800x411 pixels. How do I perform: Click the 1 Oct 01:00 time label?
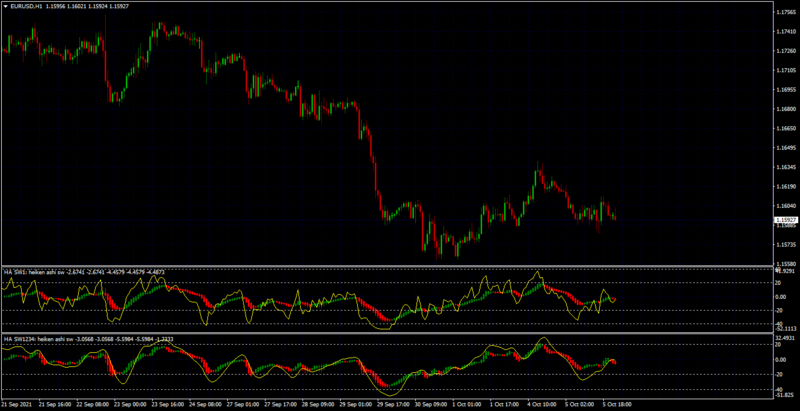(x=466, y=404)
